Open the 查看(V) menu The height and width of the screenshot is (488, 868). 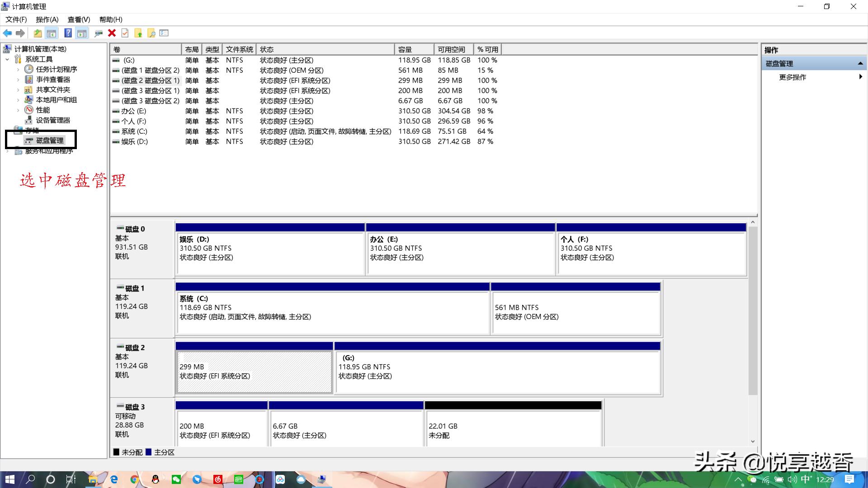pos(78,19)
